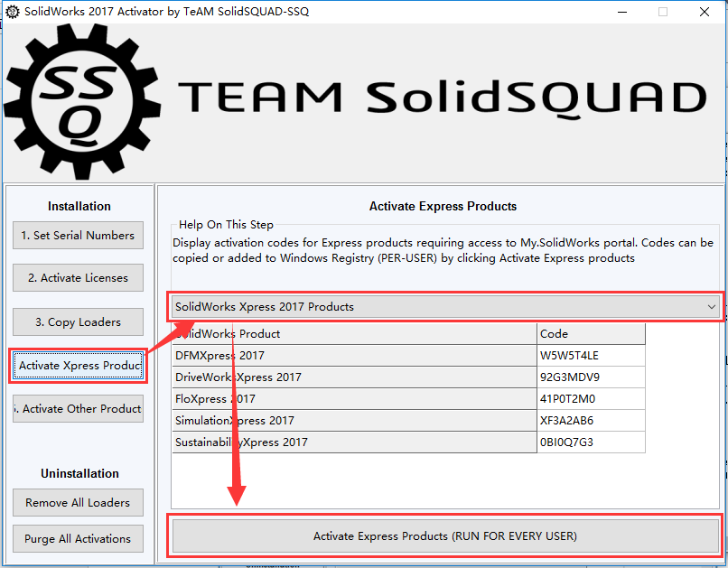Click the code XF3A2AB6

pyautogui.click(x=566, y=421)
